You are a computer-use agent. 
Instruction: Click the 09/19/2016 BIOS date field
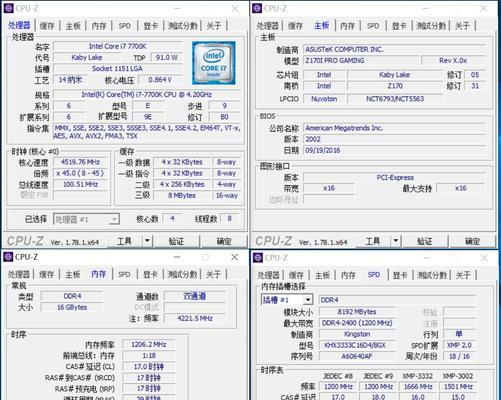click(394, 150)
